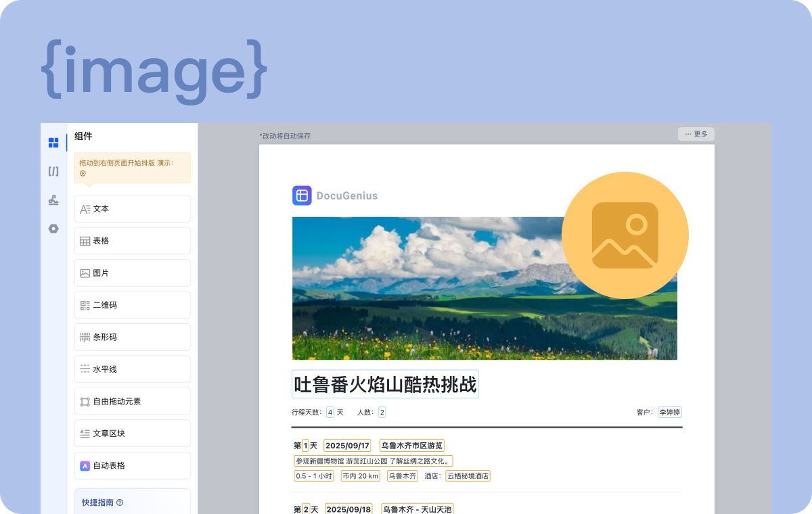This screenshot has width=812, height=514.
Task: Select the 文本 text component icon
Action: click(x=85, y=209)
